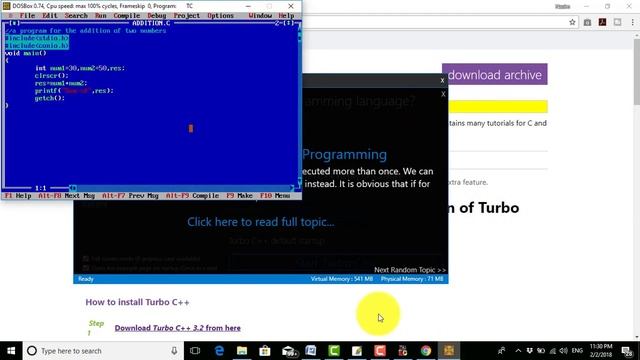Open the Window menu in Turbo C
Viewport: 640px width, 360px height.
point(260,16)
